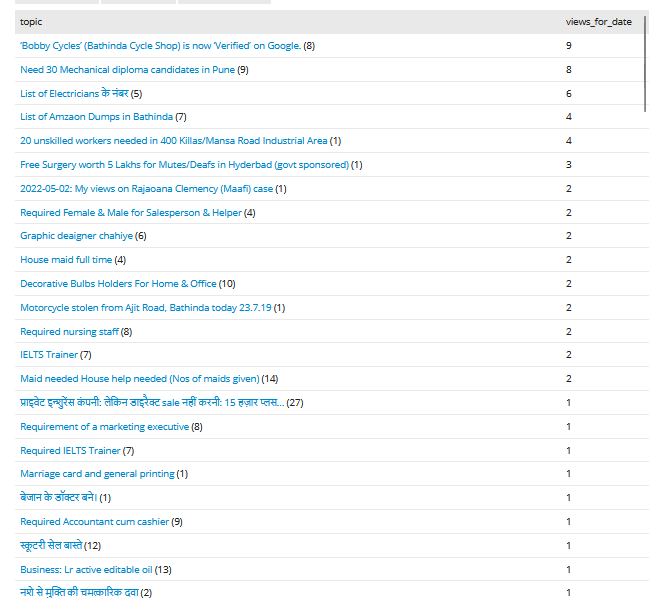Open the 'नशे से मुक्ति की चमत्कारिक दवा' topic
Image resolution: width=658 pixels, height=611 pixels.
pos(79,593)
